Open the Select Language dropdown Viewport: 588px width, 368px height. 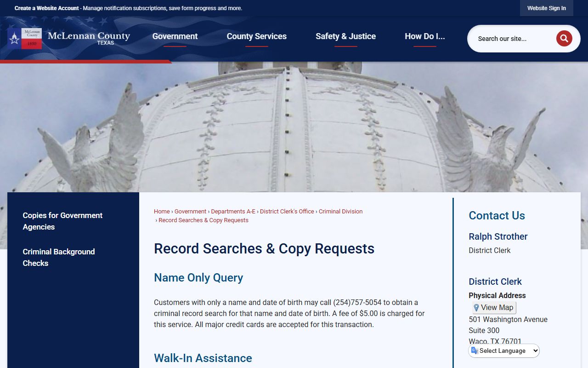[504, 351]
